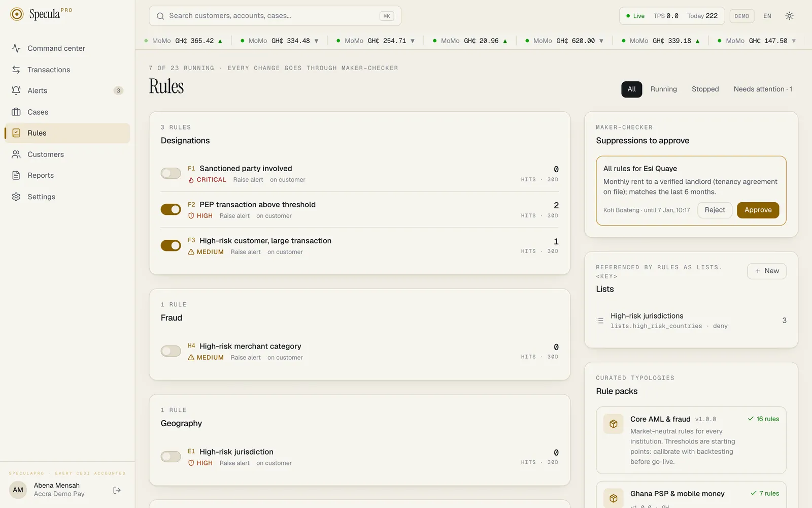The image size is (812, 508).
Task: Disable PEP transaction above threshold rule
Action: point(171,209)
